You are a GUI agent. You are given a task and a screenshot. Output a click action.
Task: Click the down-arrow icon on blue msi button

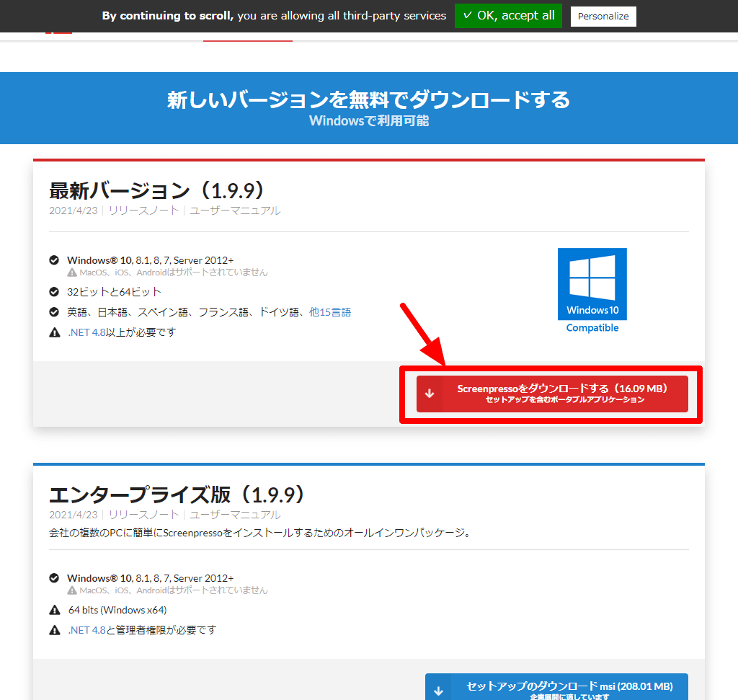pyautogui.click(x=438, y=691)
